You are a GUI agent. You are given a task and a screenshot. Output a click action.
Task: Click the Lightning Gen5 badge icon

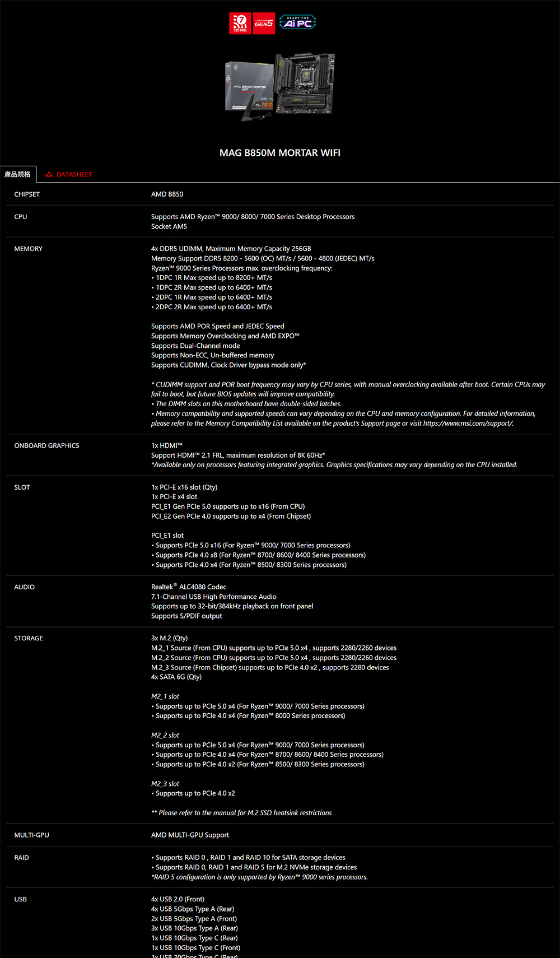[264, 24]
